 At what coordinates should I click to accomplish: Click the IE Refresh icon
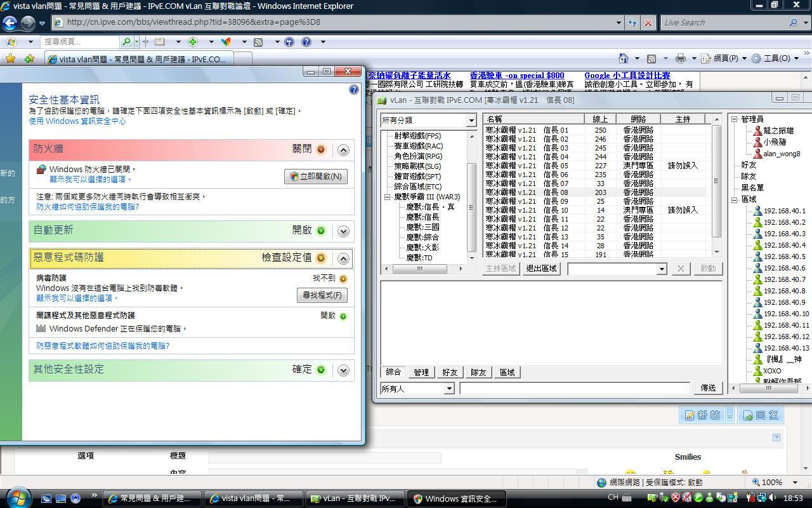pyautogui.click(x=632, y=22)
